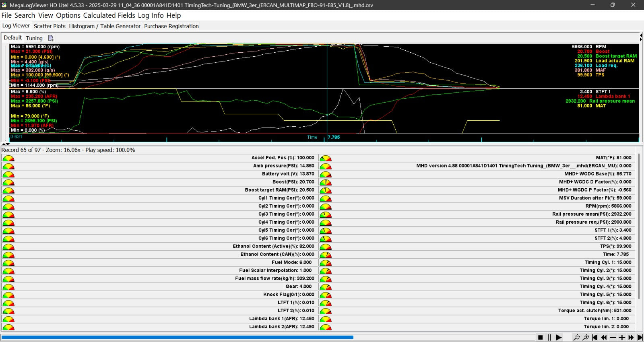This screenshot has height=342, width=644.
Task: Rewind the log with double-left arrows
Action: pyautogui.click(x=604, y=338)
